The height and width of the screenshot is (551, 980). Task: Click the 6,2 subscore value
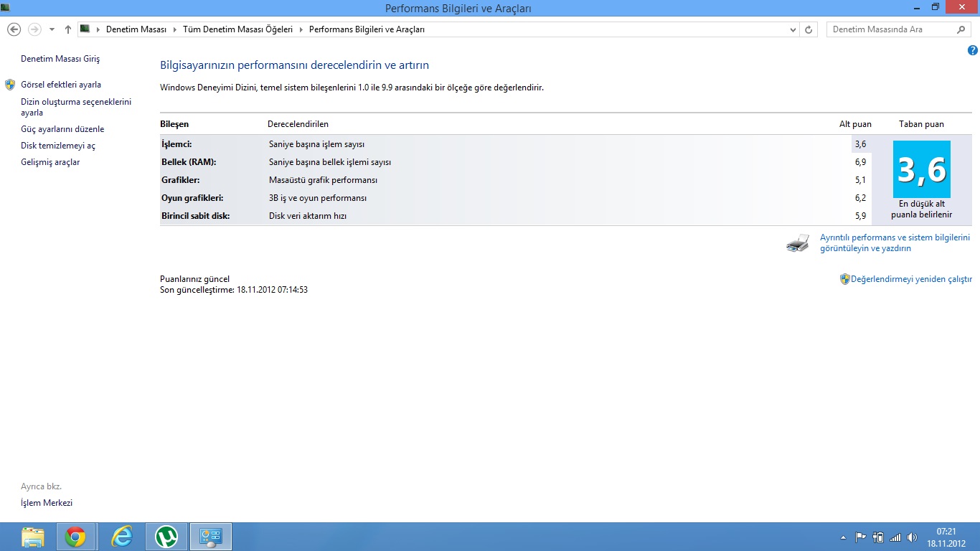(860, 198)
